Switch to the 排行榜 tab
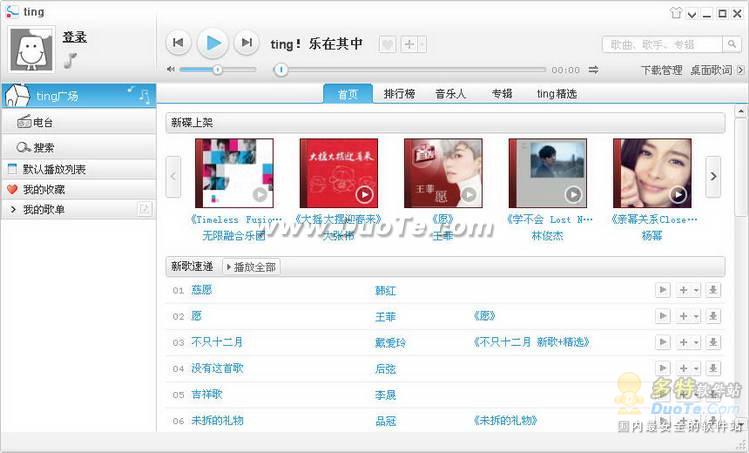The width and height of the screenshot is (749, 453). [x=399, y=94]
